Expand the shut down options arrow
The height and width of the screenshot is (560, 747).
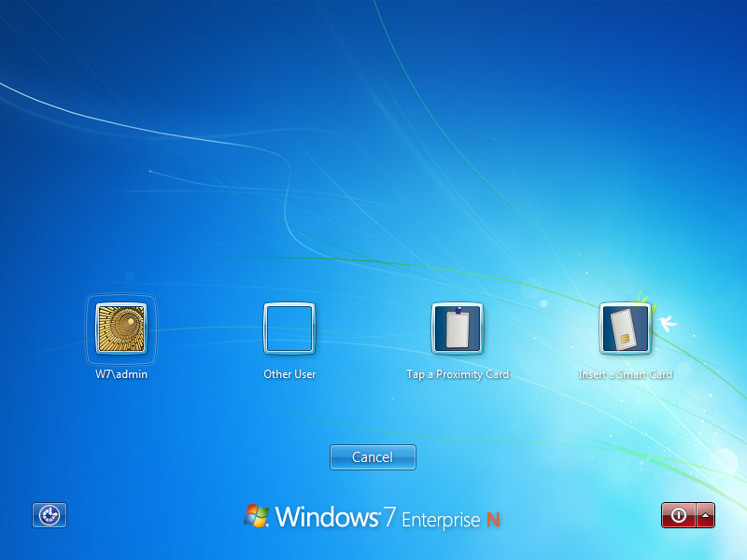(706, 515)
